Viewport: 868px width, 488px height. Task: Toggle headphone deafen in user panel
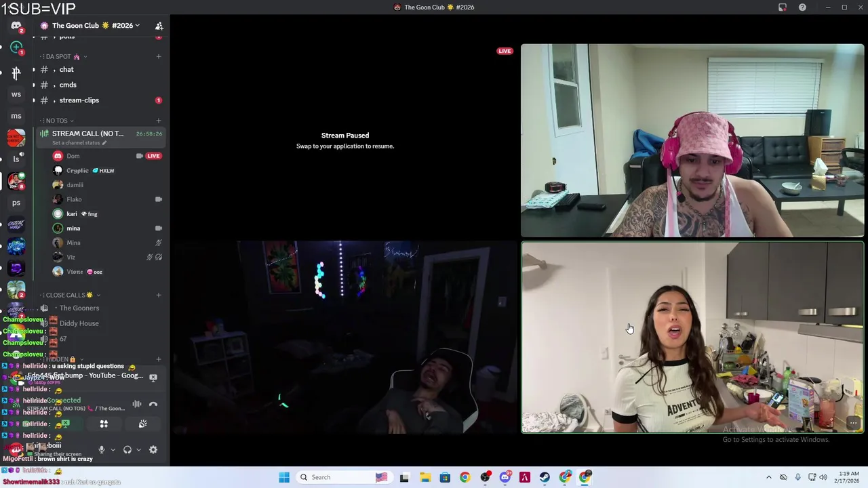127,449
